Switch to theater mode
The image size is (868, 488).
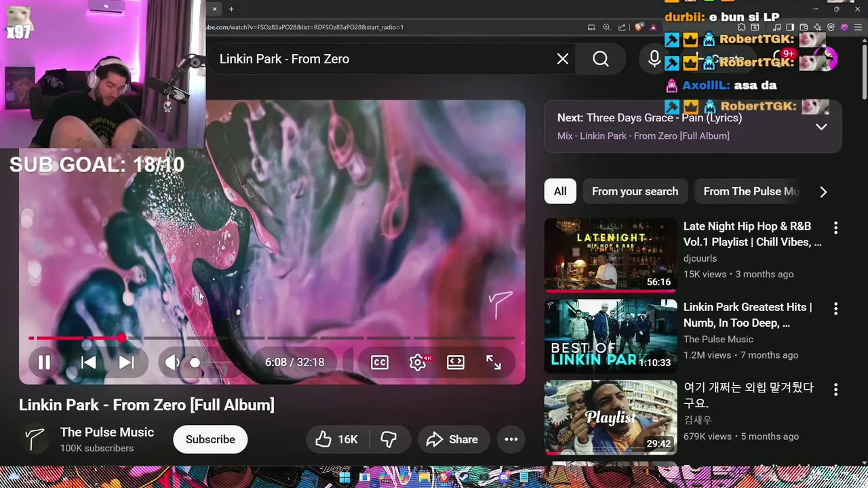click(x=456, y=363)
